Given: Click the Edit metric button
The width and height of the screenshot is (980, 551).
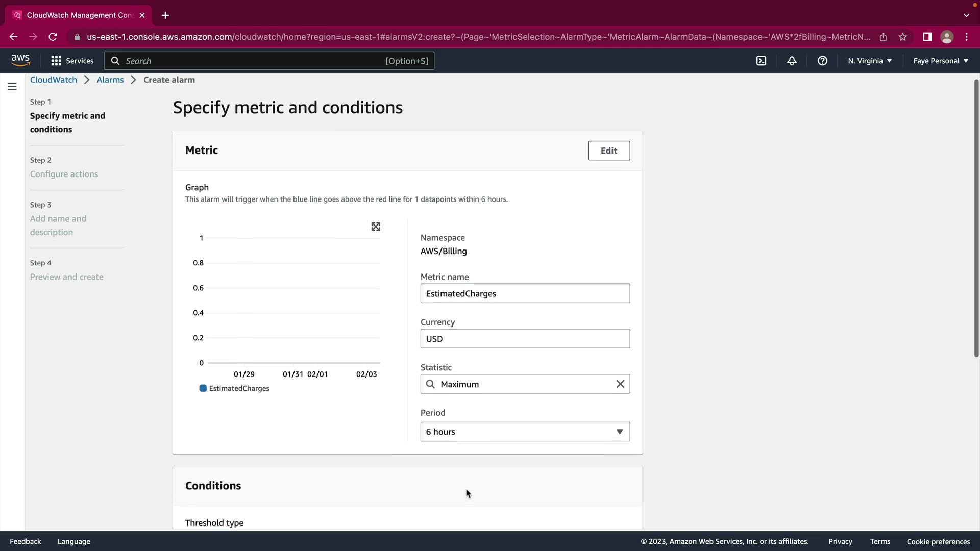Looking at the screenshot, I should (x=608, y=151).
